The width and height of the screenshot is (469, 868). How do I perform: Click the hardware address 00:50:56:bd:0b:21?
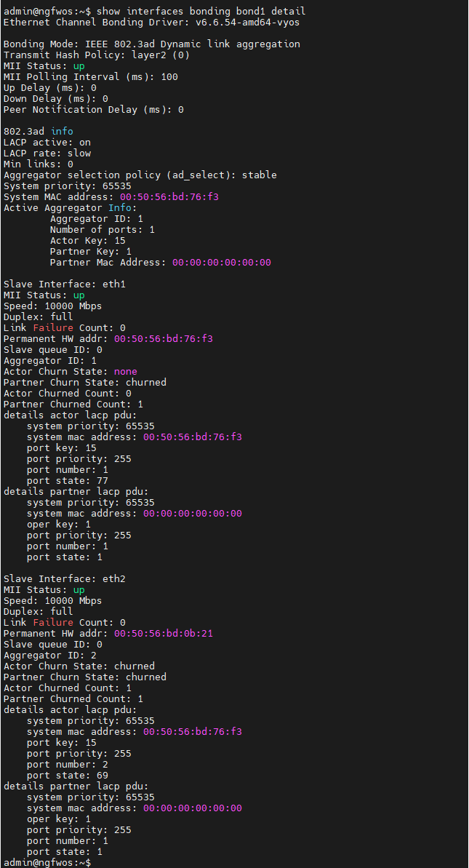(x=163, y=633)
